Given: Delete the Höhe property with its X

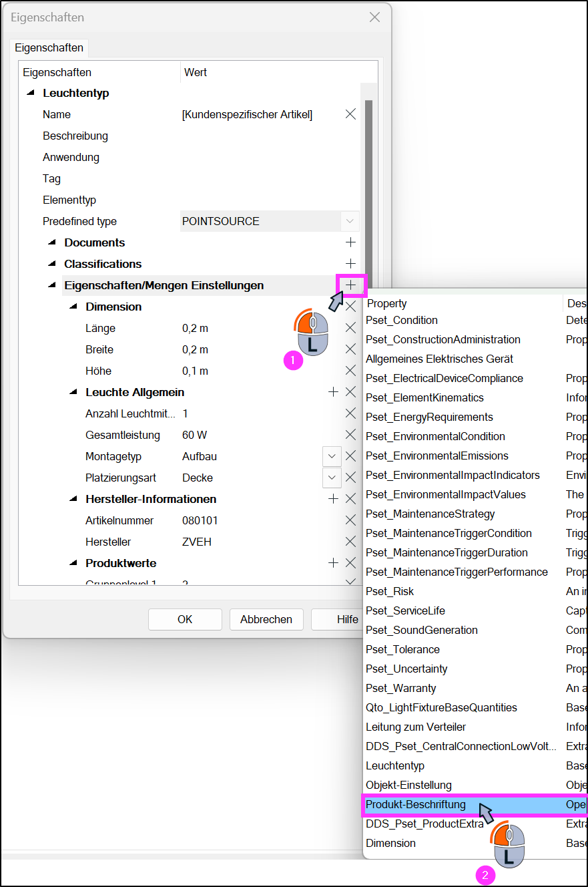Looking at the screenshot, I should pyautogui.click(x=350, y=371).
